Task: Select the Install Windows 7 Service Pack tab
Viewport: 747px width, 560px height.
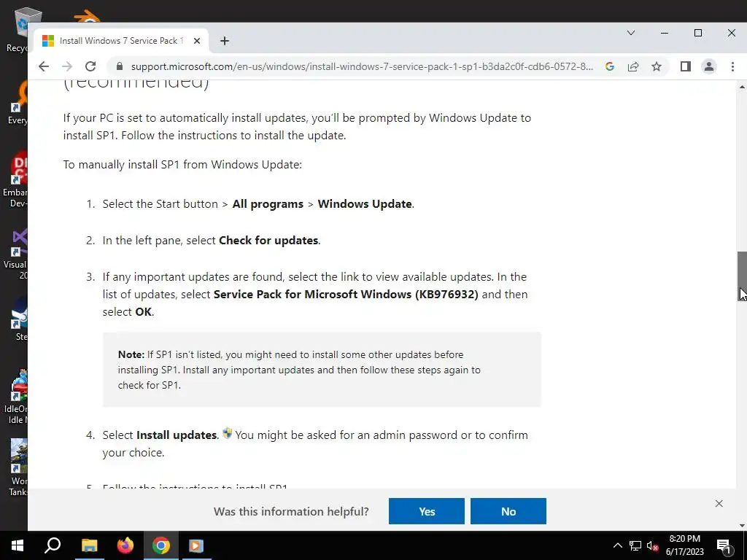Action: pos(122,41)
